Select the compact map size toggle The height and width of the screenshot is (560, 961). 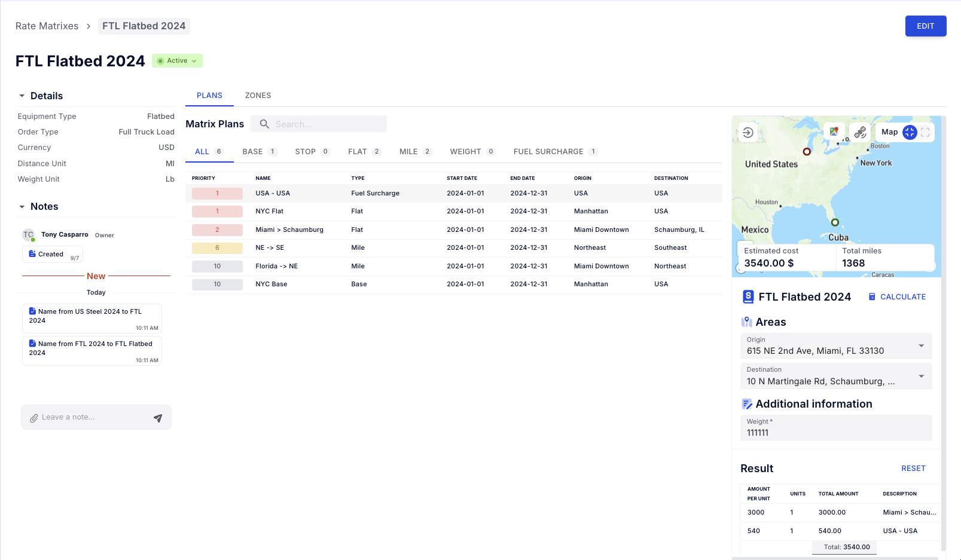(x=910, y=132)
